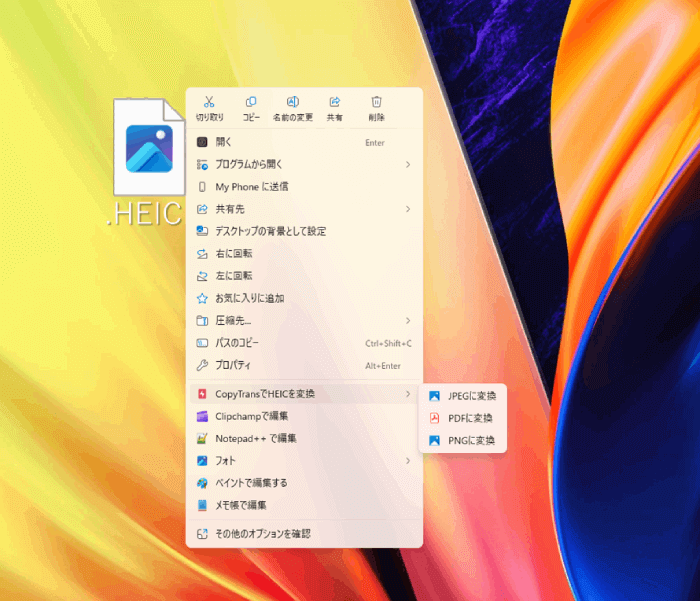Screen dimensions: 700x601
Task: Click PNGに変換 in the submenu
Action: [x=462, y=441]
